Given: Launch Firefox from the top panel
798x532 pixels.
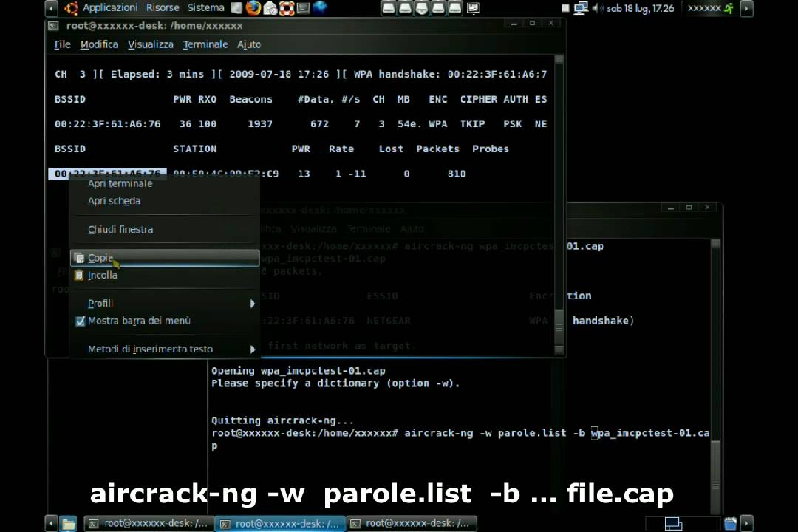Looking at the screenshot, I should click(253, 7).
